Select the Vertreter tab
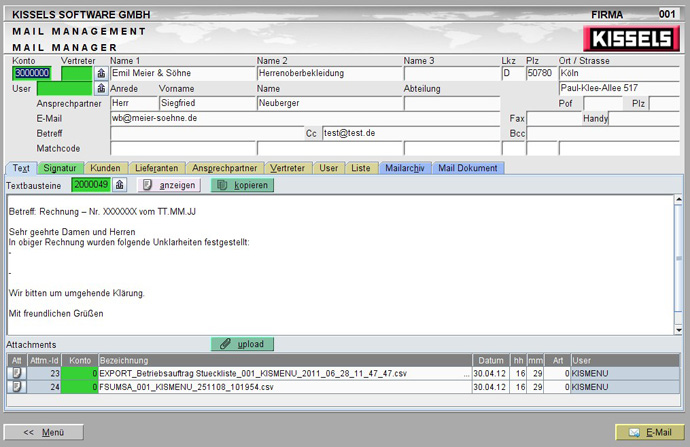The width and height of the screenshot is (690, 447). [x=287, y=168]
